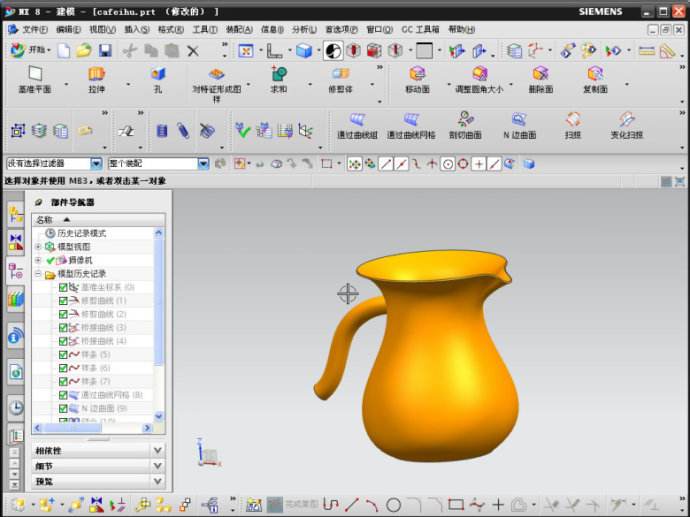The width and height of the screenshot is (690, 517).
Task: Uncheck the 桥接曲线 (4) feature checkbox
Action: [x=63, y=341]
